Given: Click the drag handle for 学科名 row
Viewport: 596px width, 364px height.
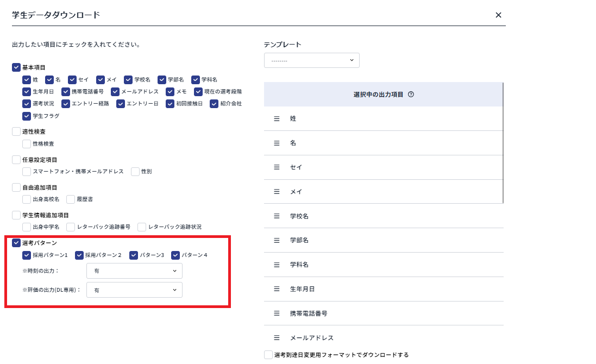Looking at the screenshot, I should point(277,265).
